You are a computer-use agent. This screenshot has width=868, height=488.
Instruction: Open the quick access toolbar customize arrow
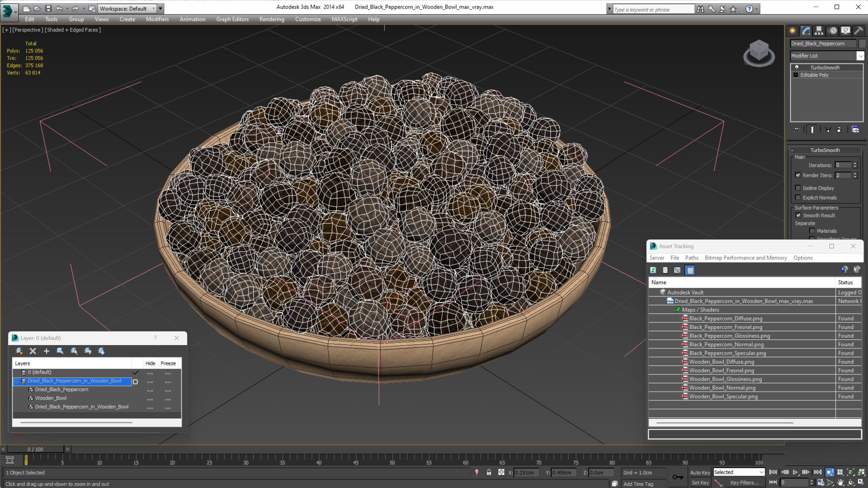click(160, 9)
